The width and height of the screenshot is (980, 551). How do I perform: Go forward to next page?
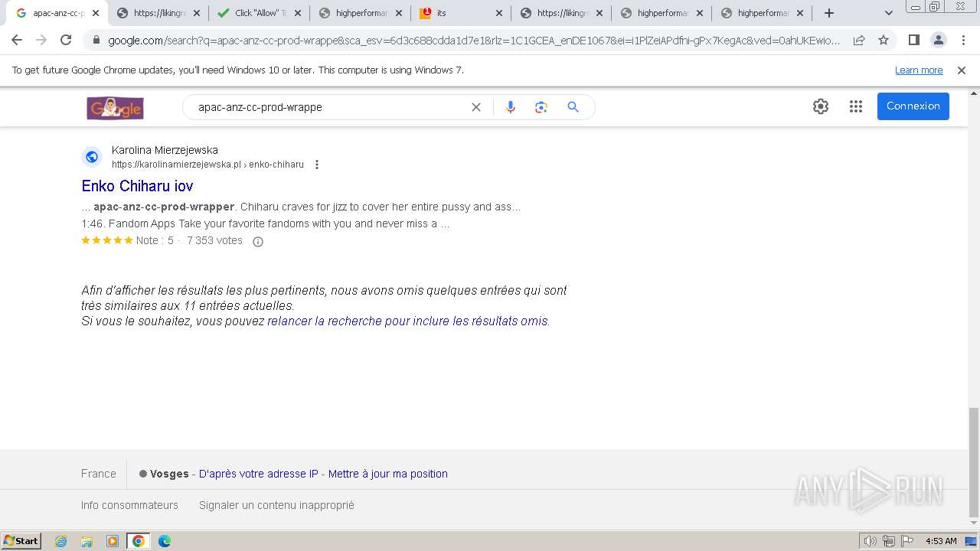coord(41,40)
